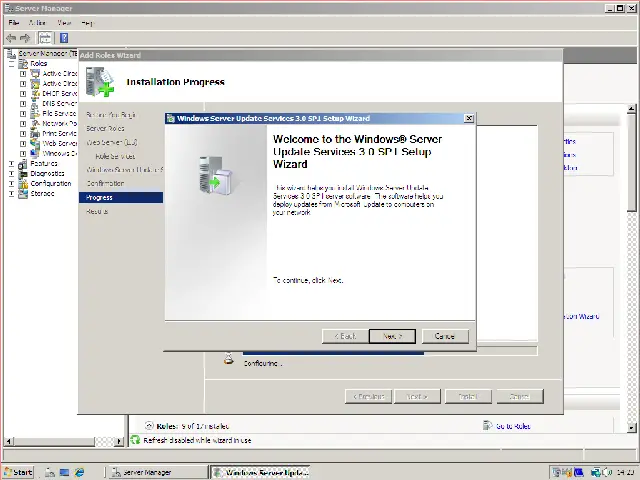The image size is (640, 480).
Task: Open the View menu
Action: [x=64, y=23]
